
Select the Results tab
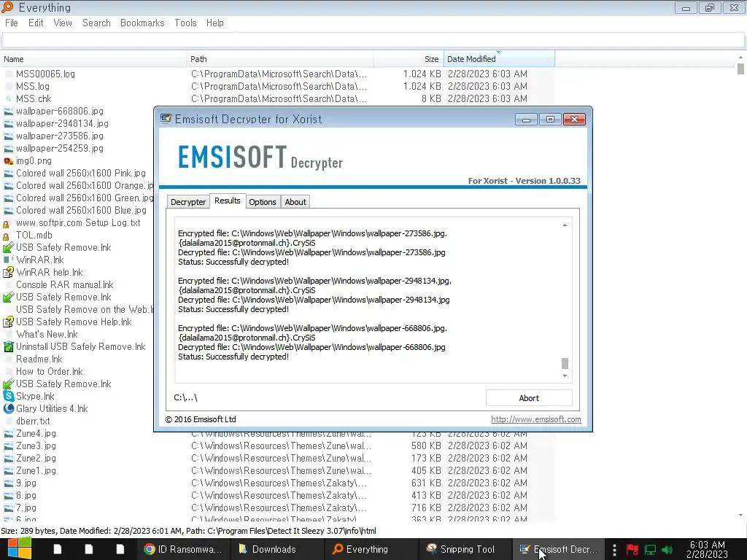tap(228, 201)
